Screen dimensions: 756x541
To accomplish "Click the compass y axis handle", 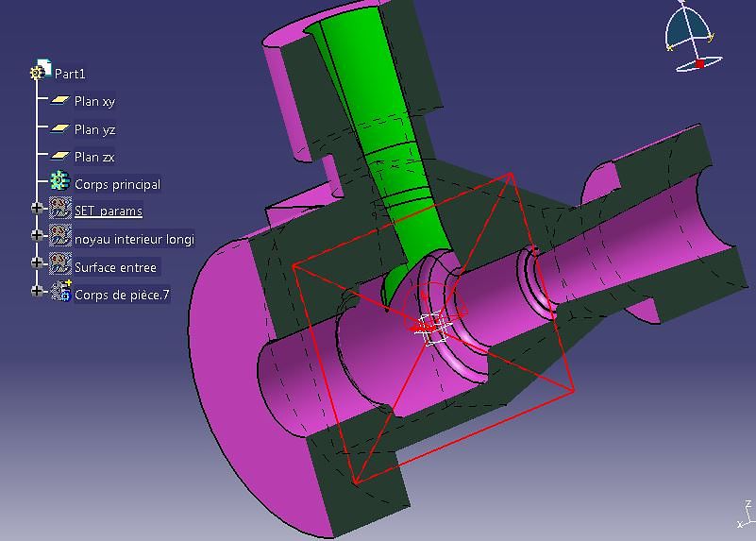I will (x=710, y=38).
